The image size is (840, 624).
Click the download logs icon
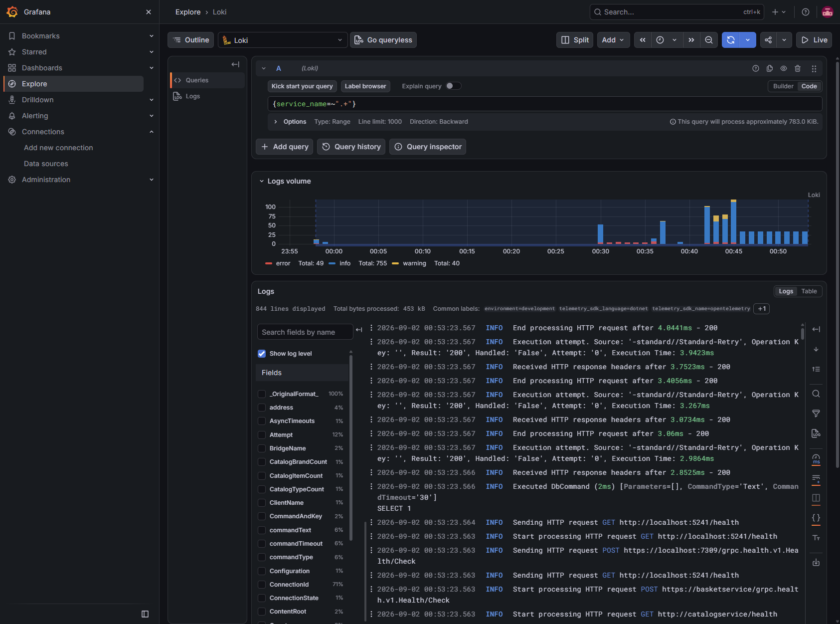[x=816, y=563]
